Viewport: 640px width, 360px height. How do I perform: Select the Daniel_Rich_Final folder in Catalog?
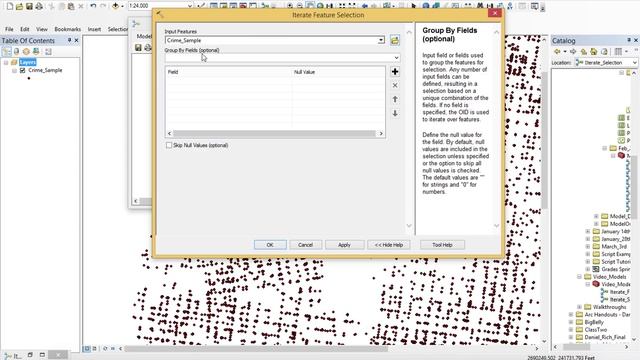coord(605,337)
